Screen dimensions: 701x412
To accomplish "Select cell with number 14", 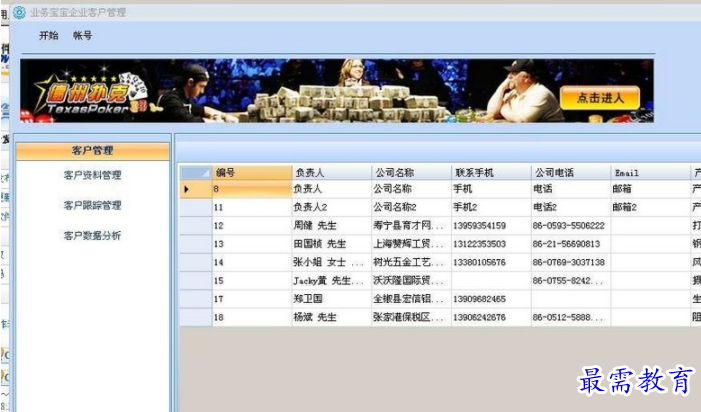I will pos(252,262).
